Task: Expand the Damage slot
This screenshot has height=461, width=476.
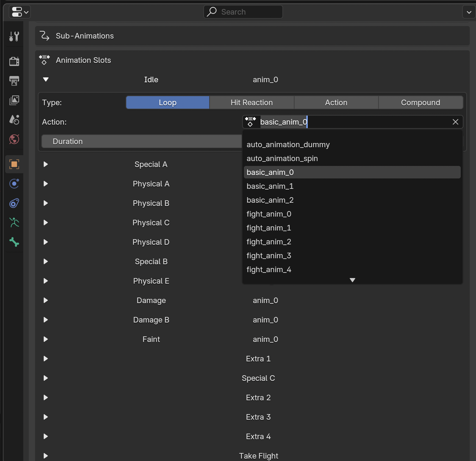Action: pyautogui.click(x=46, y=300)
